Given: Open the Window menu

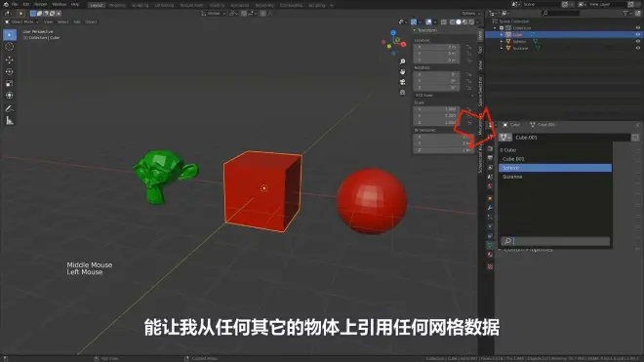Looking at the screenshot, I should (x=60, y=5).
